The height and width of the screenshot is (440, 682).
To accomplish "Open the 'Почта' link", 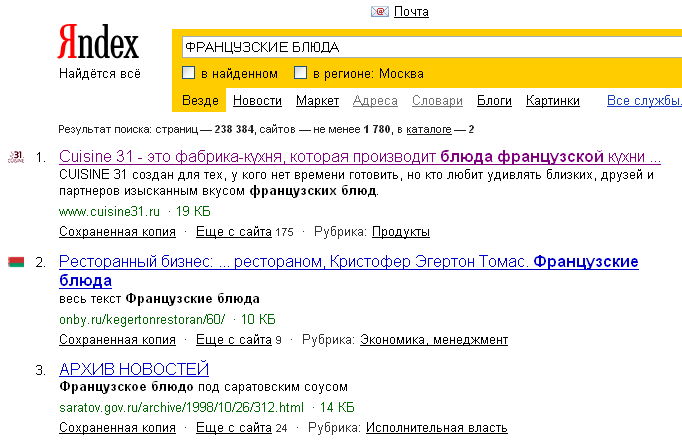I will point(411,12).
